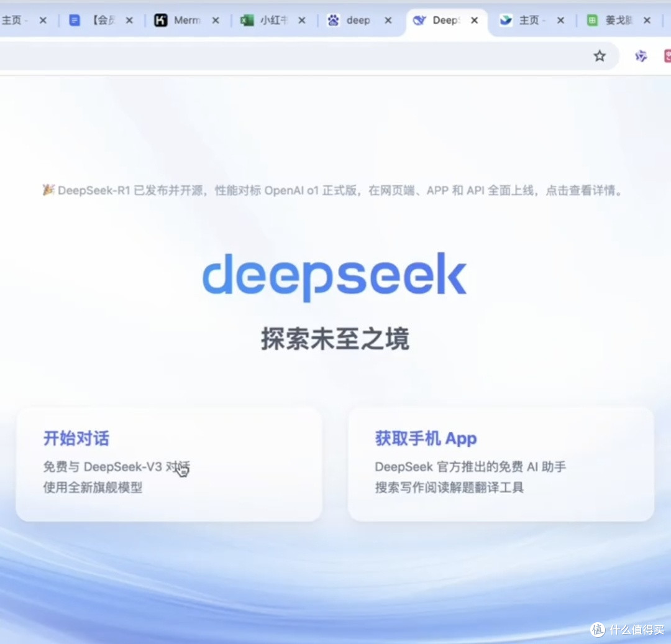The height and width of the screenshot is (644, 671).
Task: Open the 获取手机 App card
Action: point(501,464)
